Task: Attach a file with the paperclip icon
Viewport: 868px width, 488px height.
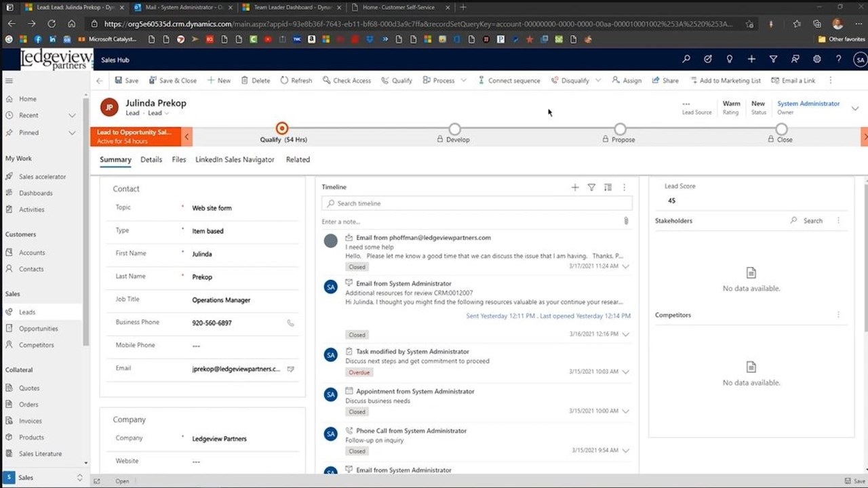Action: click(x=626, y=221)
